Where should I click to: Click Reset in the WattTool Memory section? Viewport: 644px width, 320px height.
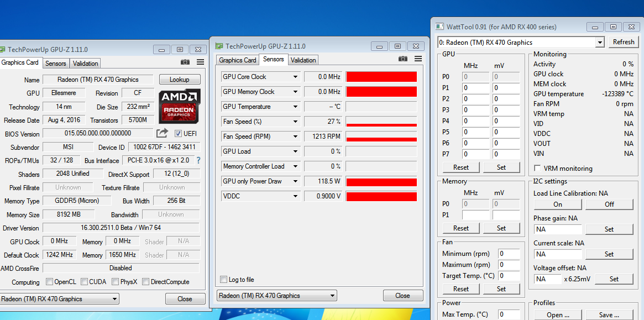pyautogui.click(x=461, y=228)
